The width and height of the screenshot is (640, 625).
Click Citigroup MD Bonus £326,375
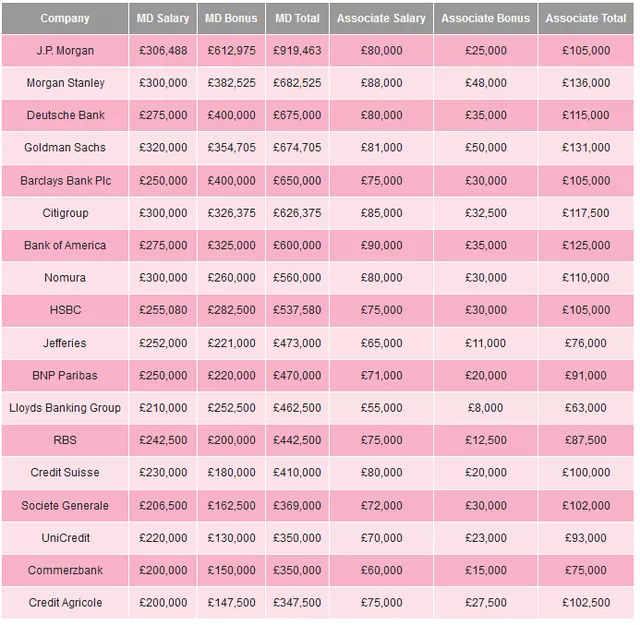[x=231, y=213]
